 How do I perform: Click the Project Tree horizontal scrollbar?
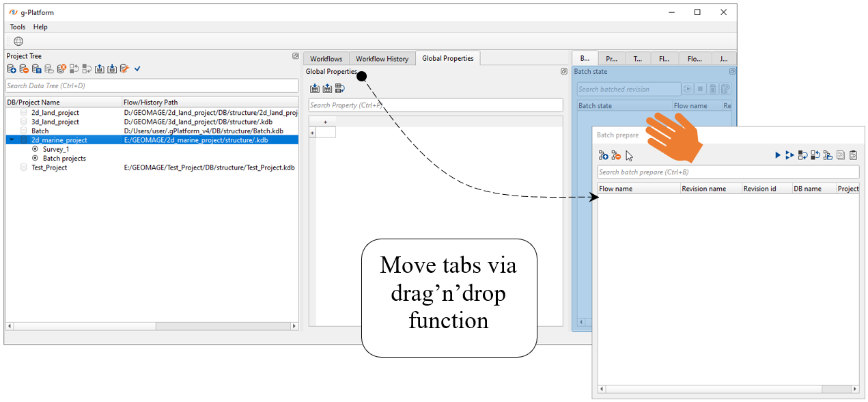point(150,326)
